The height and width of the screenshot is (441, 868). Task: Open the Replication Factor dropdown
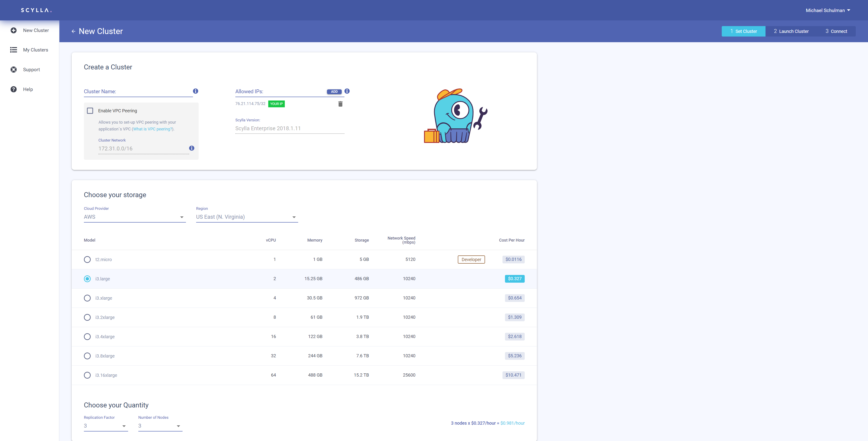[106, 426]
